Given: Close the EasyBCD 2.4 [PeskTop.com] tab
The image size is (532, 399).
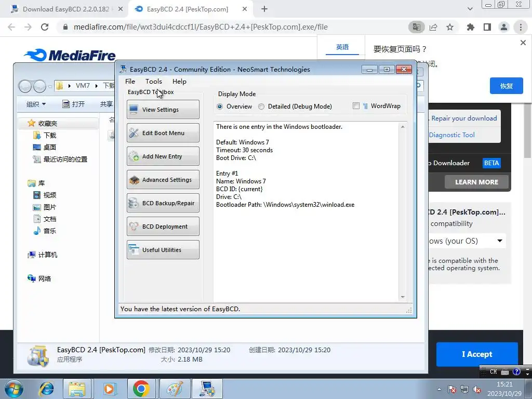Looking at the screenshot, I should point(245,9).
